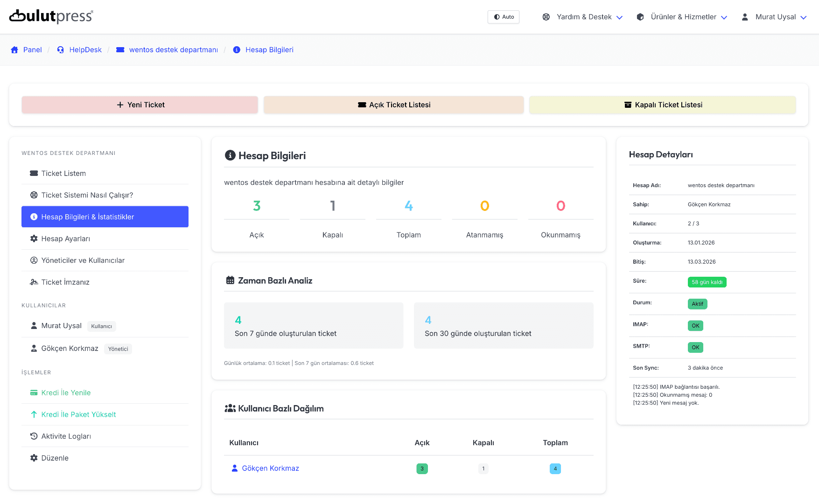Click the bulutpress logo
819x504 pixels.
click(51, 16)
